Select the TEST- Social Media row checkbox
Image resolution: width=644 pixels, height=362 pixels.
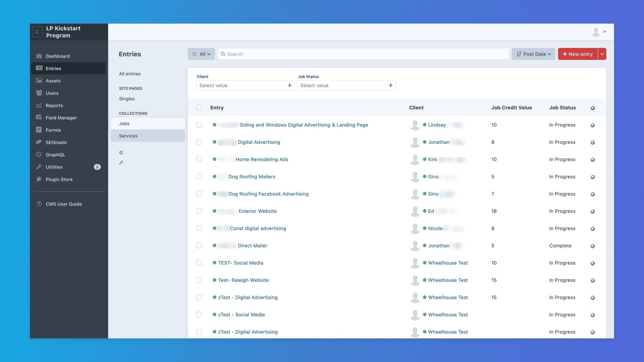(199, 263)
